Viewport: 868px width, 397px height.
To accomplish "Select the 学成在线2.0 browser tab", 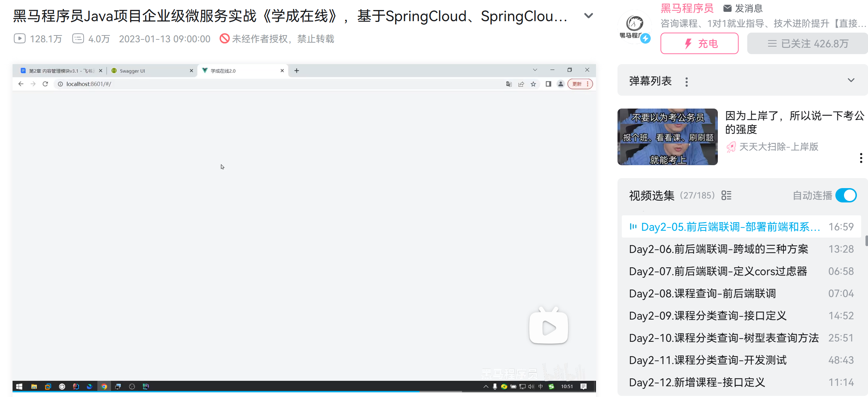I will tap(233, 71).
